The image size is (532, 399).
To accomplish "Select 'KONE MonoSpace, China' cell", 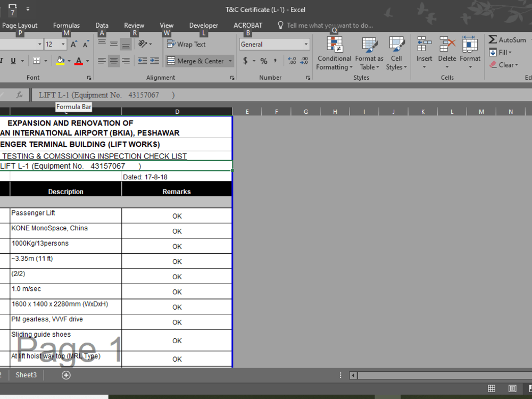I will tap(66, 231).
